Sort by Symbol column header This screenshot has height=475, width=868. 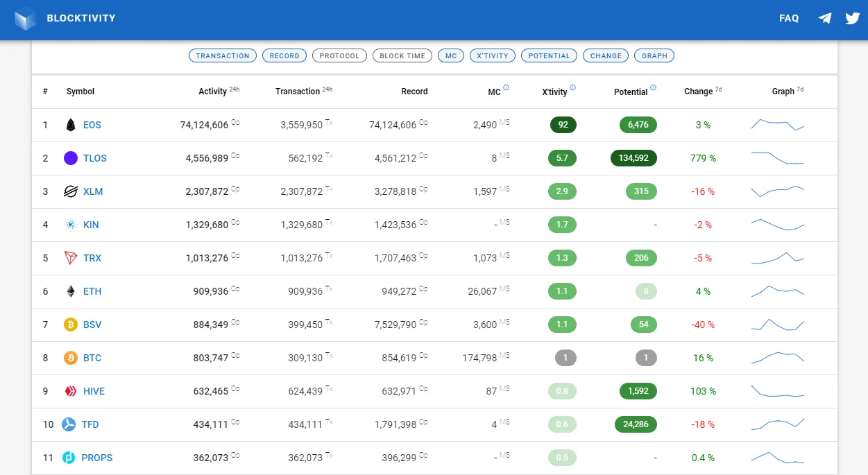(80, 92)
